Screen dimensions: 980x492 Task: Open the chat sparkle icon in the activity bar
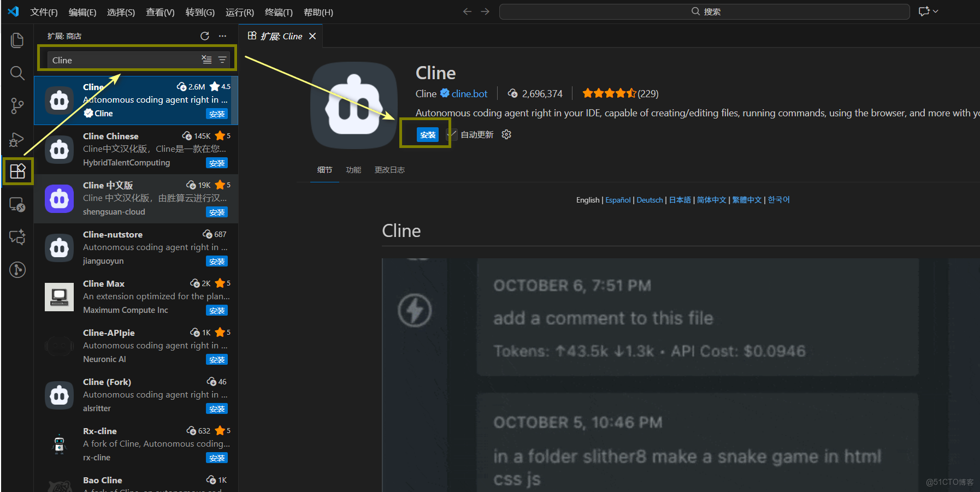(17, 237)
